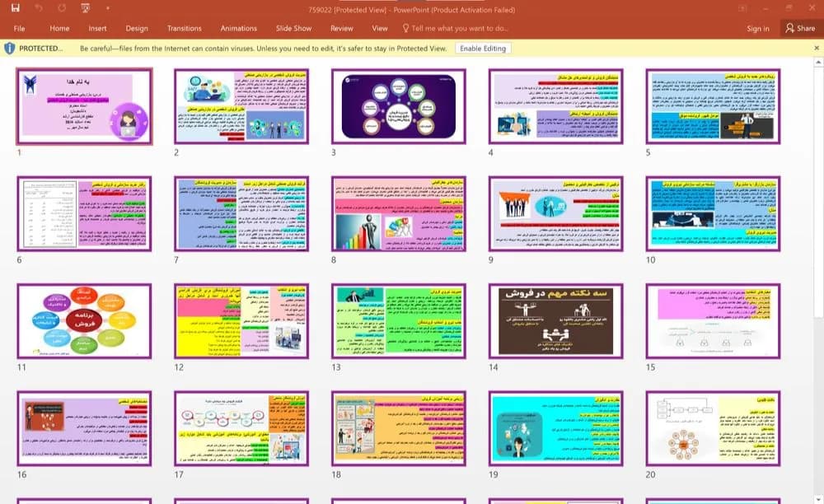Click the vertical scrollbar up arrow
824x504 pixels.
[x=818, y=63]
